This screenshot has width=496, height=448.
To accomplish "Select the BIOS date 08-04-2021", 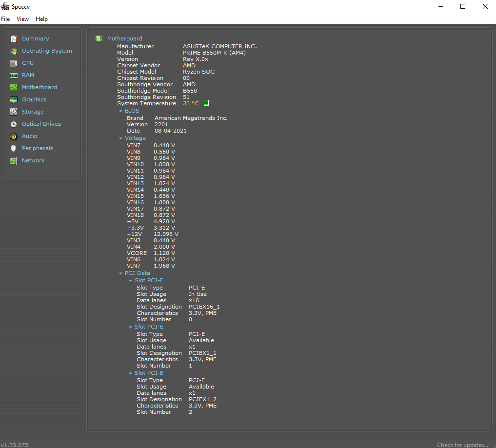I will 171,131.
